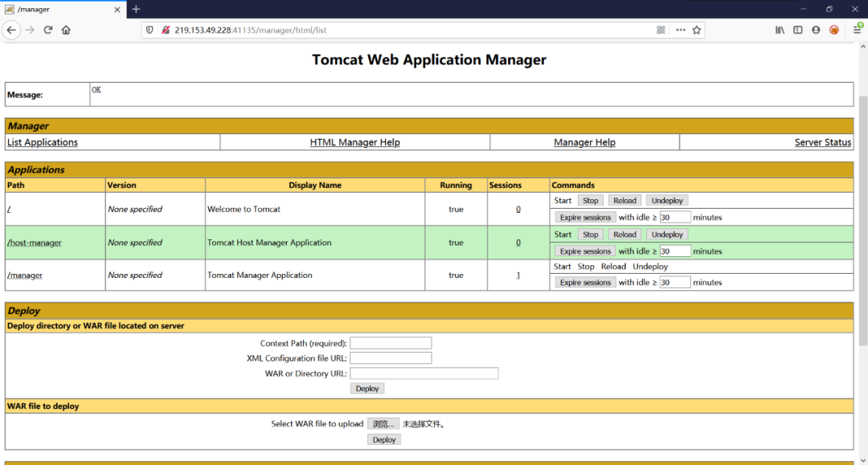Screen dimensions: 868x465
Task: Edit idle minutes field for /manager
Action: (675, 283)
